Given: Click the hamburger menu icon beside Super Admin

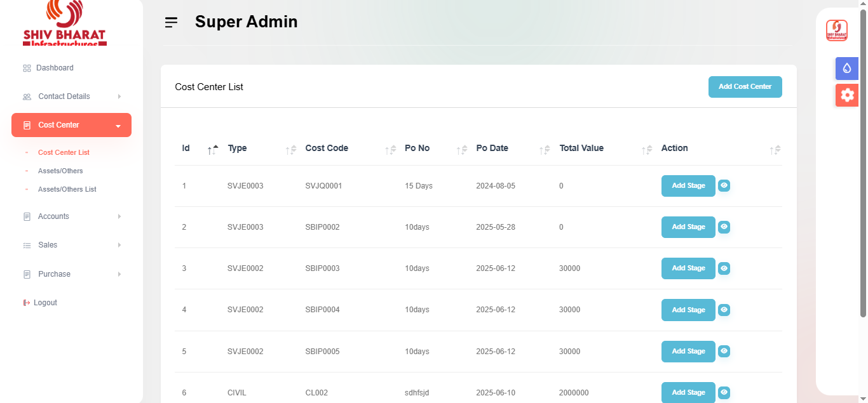Looking at the screenshot, I should coord(171,22).
